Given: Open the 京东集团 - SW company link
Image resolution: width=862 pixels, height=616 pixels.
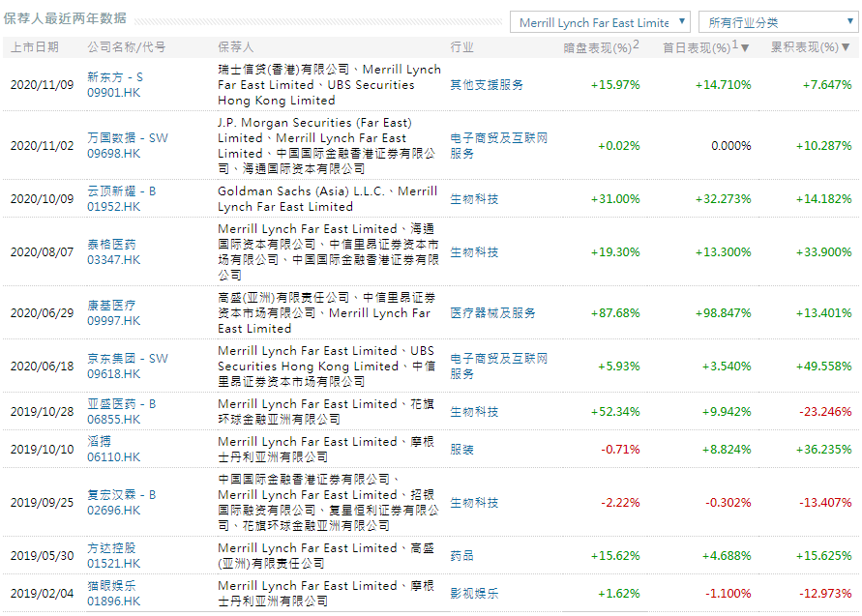Looking at the screenshot, I should 128,358.
